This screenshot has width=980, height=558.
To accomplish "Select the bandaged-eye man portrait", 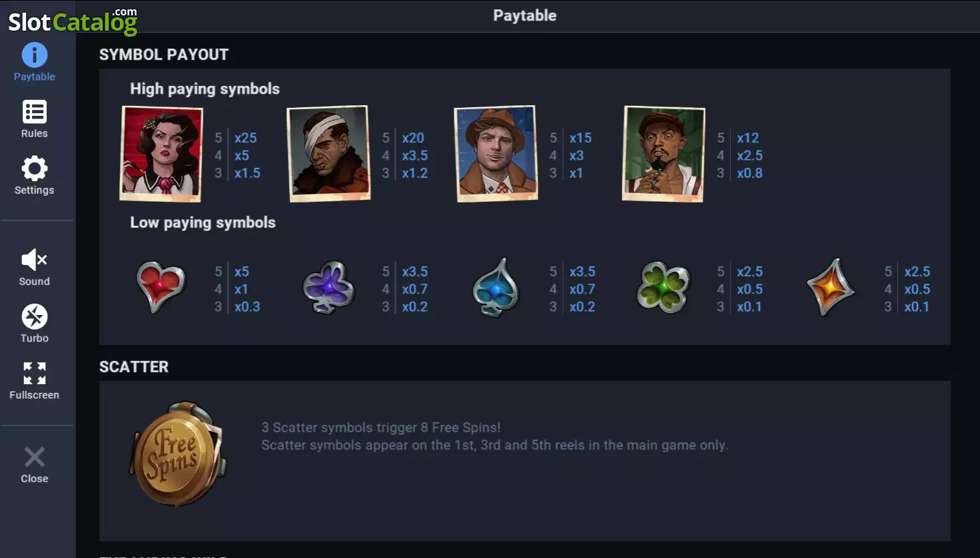I will click(328, 154).
